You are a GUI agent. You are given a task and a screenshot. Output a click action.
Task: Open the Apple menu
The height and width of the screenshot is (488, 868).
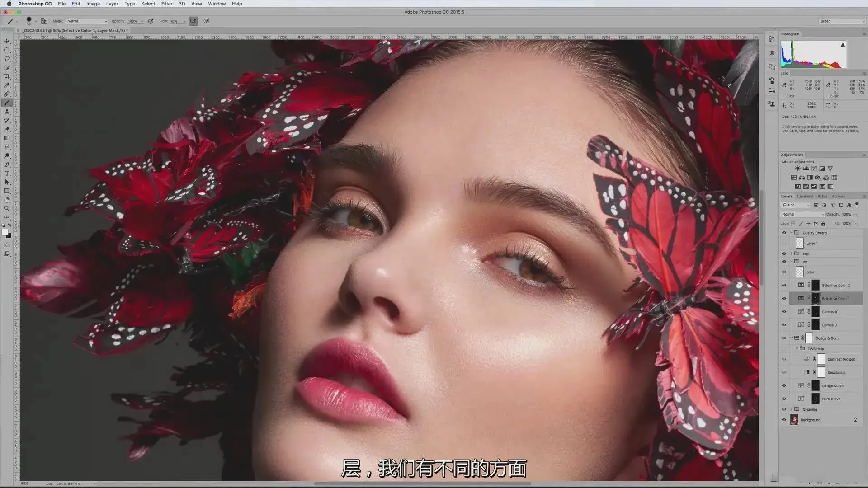coord(9,4)
